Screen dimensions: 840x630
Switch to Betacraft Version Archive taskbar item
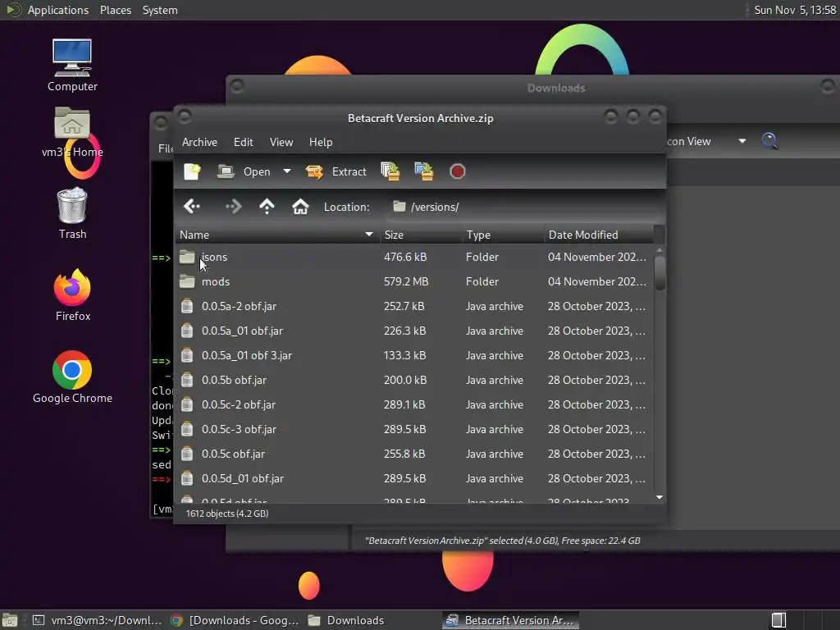[x=510, y=620]
